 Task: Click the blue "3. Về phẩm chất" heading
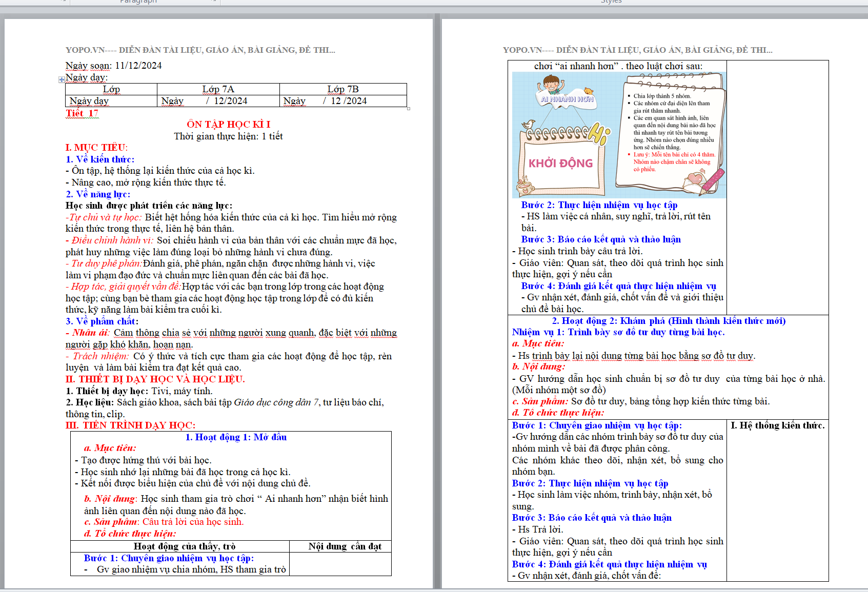(x=102, y=321)
